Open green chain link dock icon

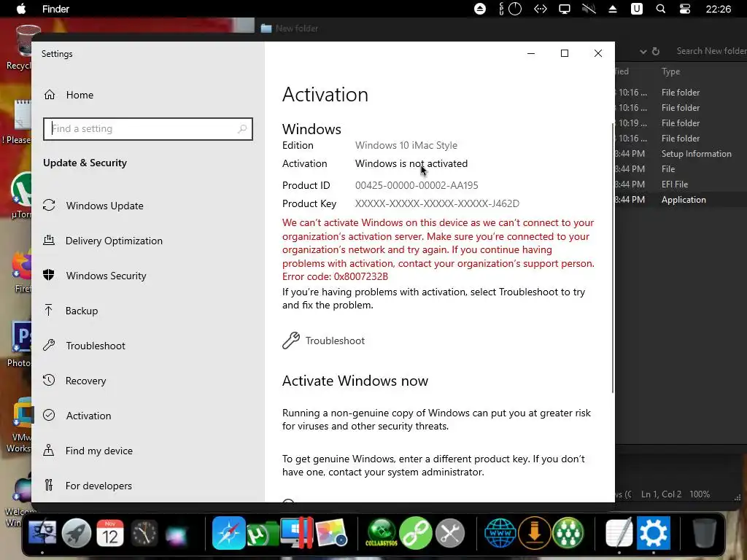pos(415,532)
